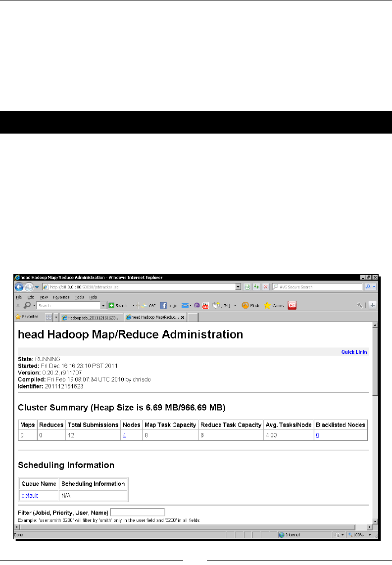392x565 pixels.
Task: Click inside the AVG Secure Search box
Action: tap(317, 287)
